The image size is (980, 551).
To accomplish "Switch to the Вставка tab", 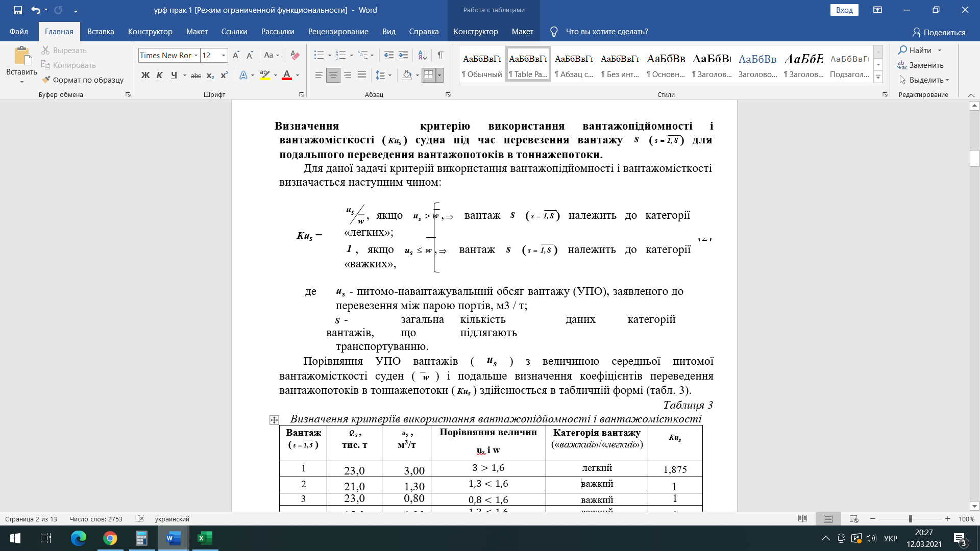I will [x=101, y=32].
